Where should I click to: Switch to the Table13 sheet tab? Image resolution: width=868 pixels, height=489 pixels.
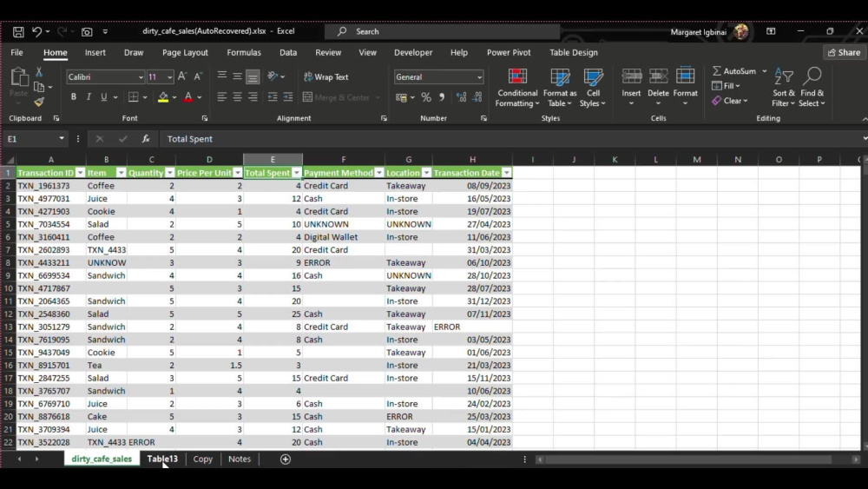click(162, 459)
